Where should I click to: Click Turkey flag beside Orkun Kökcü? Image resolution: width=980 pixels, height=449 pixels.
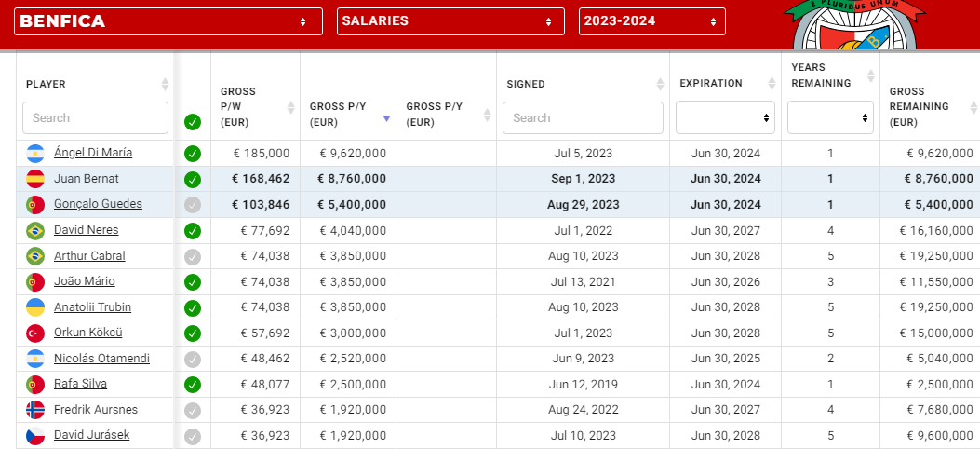[x=35, y=333]
